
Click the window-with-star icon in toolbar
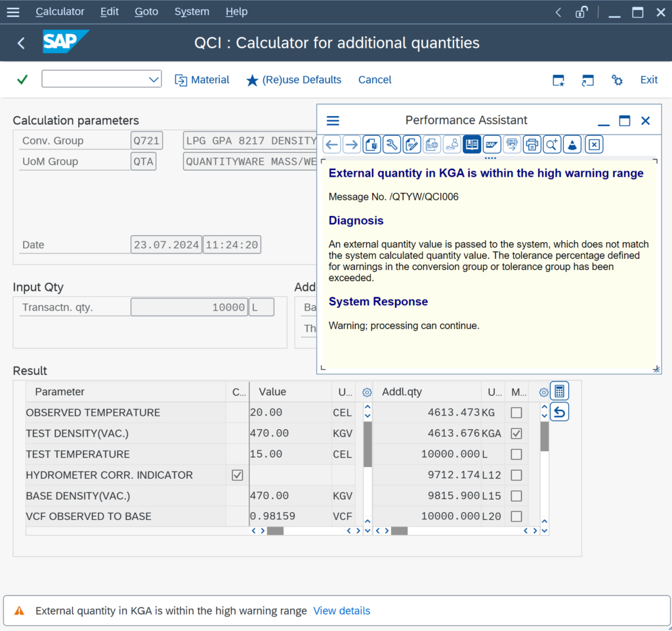click(558, 80)
